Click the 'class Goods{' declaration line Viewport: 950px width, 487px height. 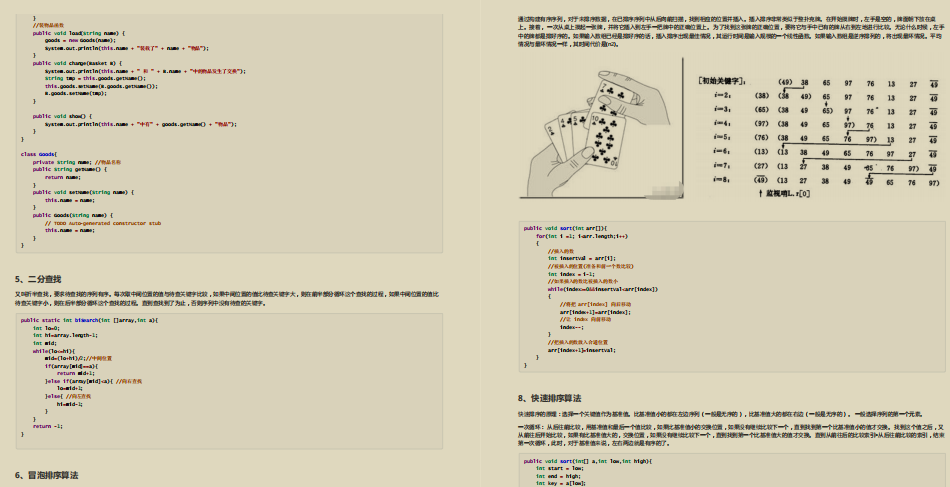pyautogui.click(x=39, y=154)
